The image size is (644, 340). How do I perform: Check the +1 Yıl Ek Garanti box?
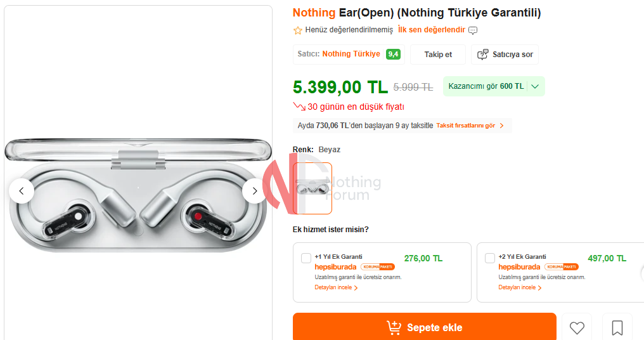point(306,258)
